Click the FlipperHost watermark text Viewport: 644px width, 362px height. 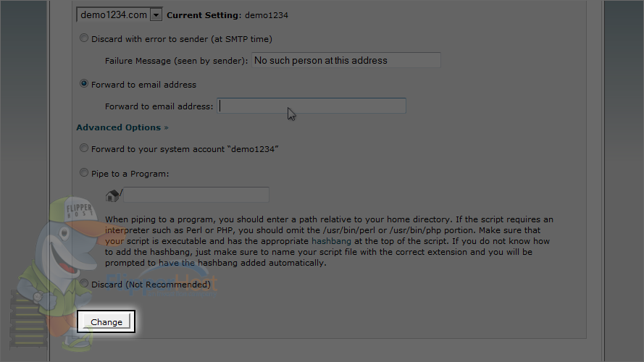[x=161, y=282]
